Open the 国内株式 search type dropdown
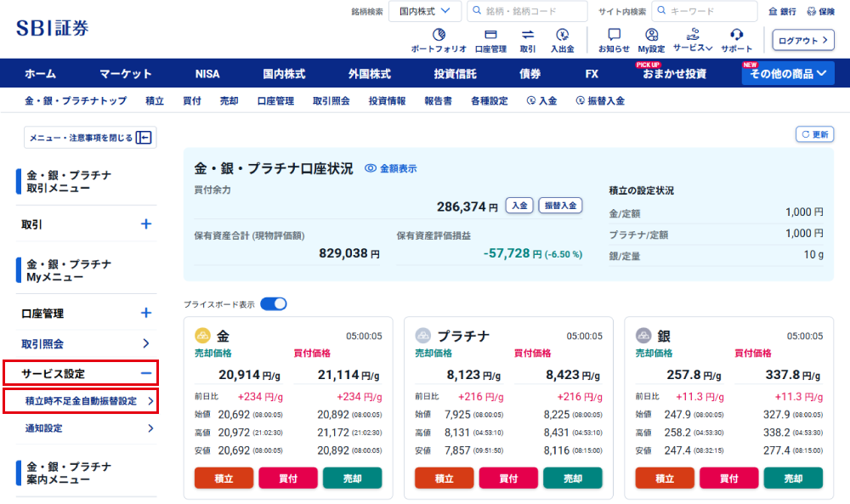This screenshot has width=850, height=504. tap(426, 11)
